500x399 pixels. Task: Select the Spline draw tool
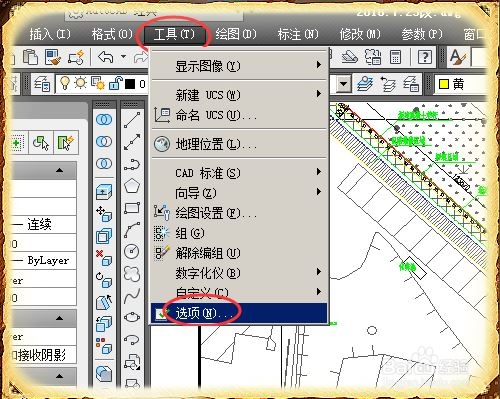132,295
